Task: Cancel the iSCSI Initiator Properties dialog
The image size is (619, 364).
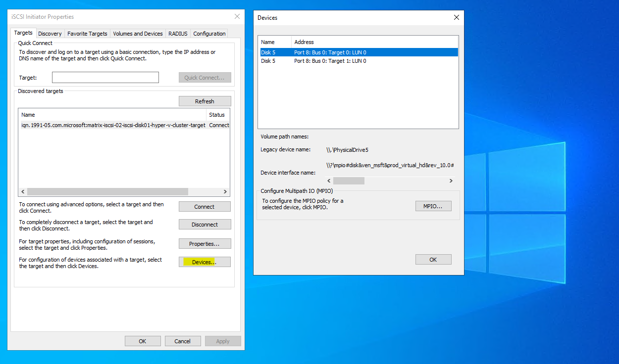Action: point(182,341)
